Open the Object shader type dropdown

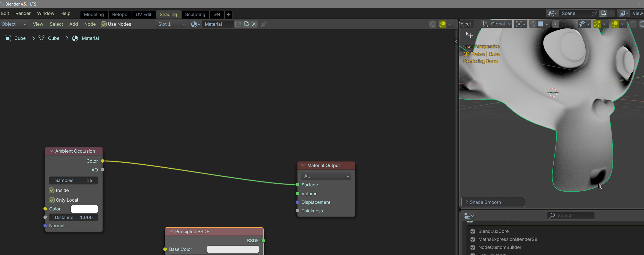(14, 24)
